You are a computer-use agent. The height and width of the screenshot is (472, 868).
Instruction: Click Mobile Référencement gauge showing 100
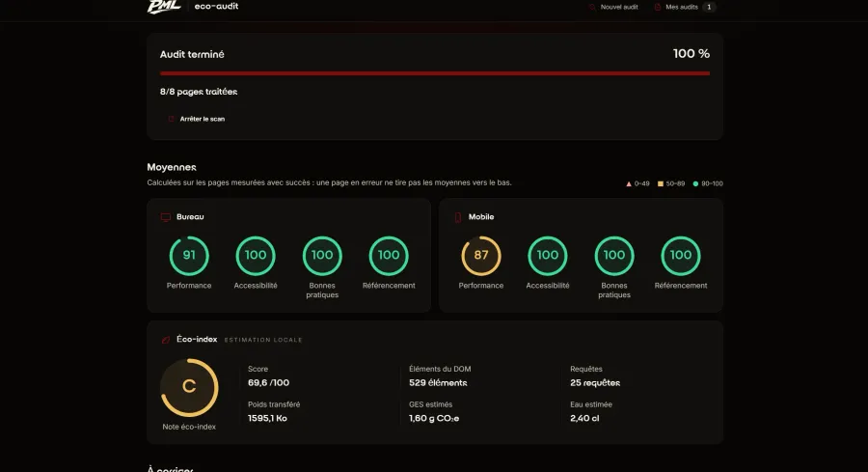680,256
